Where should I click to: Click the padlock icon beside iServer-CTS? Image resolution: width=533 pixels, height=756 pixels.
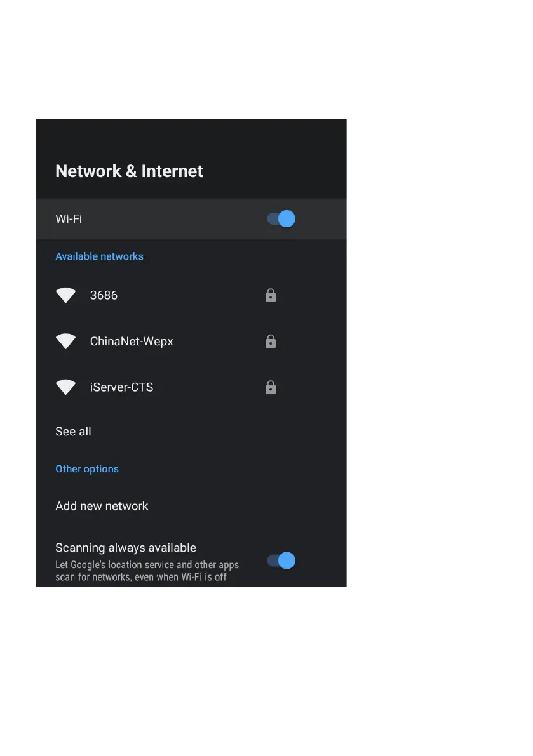click(271, 387)
